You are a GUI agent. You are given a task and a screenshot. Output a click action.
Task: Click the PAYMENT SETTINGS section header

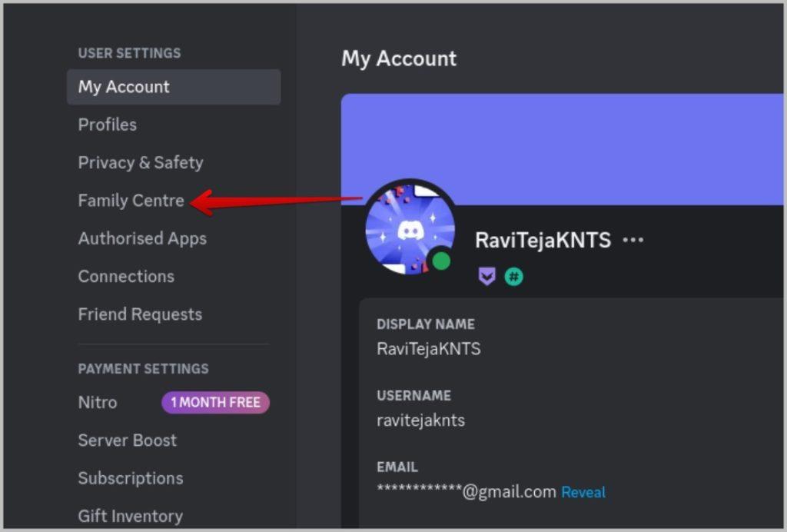click(143, 369)
